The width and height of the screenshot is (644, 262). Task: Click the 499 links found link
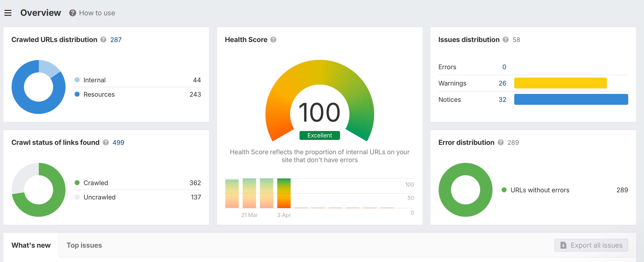tap(119, 143)
